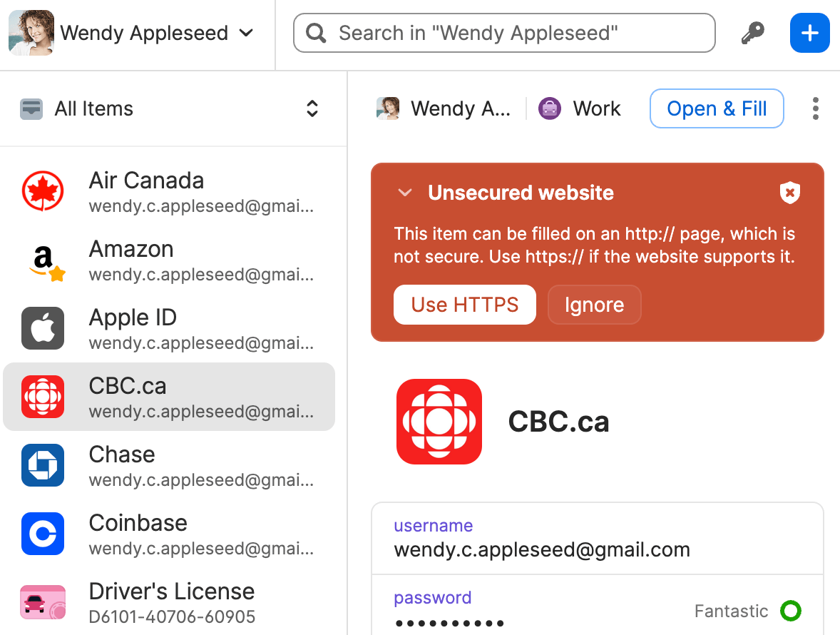The image size is (840, 635).
Task: Click the search in Wendy Appleseed field
Action: point(504,33)
